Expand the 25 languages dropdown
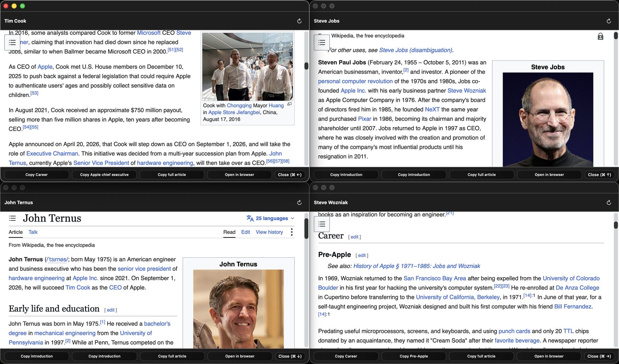619x364 pixels. click(x=271, y=218)
